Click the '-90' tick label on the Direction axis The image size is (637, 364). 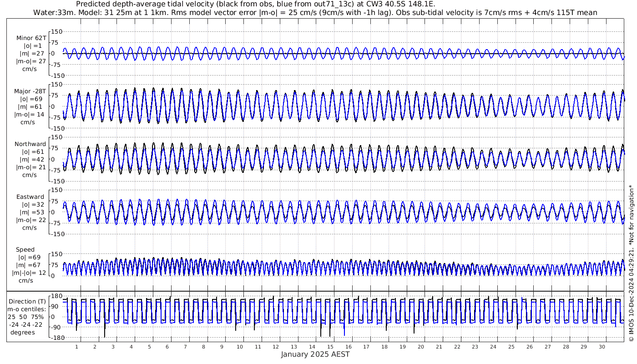point(56,327)
